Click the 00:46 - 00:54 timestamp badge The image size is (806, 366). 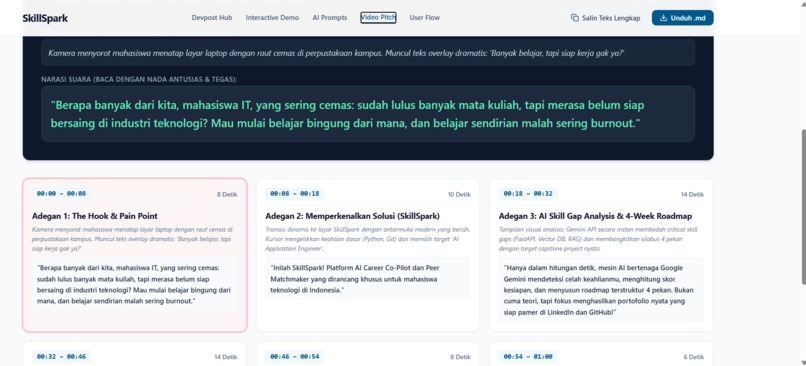pyautogui.click(x=295, y=357)
